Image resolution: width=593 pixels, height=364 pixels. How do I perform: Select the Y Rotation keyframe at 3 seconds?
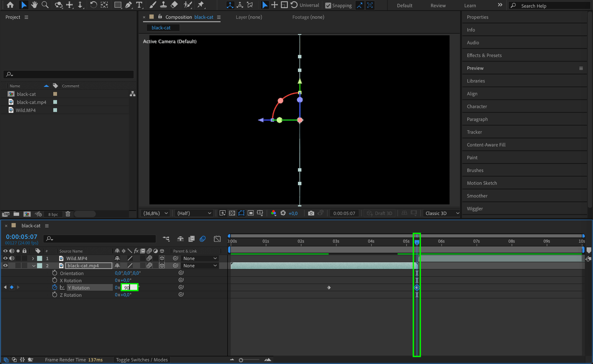pos(329,288)
